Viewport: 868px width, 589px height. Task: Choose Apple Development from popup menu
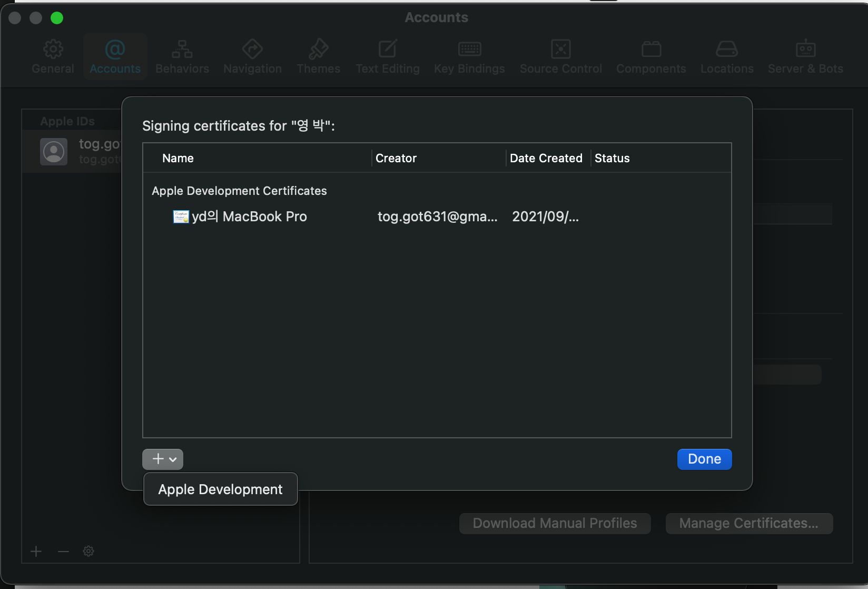(220, 489)
